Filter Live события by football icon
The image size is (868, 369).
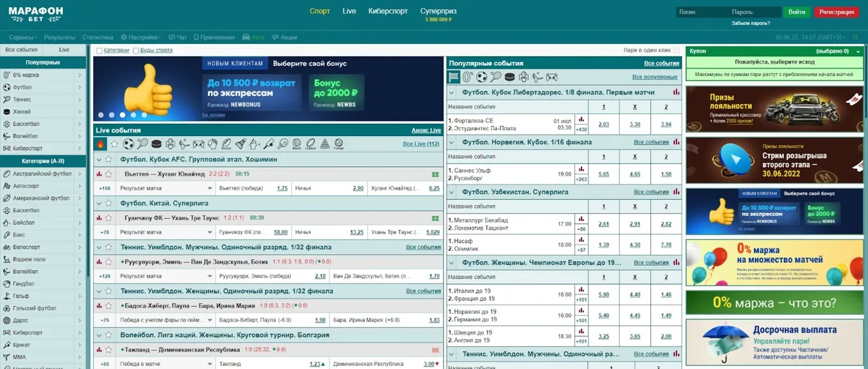128,144
